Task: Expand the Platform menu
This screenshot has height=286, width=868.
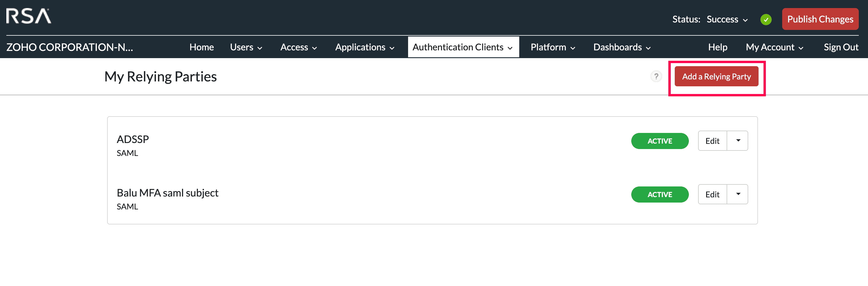Action: pos(552,47)
